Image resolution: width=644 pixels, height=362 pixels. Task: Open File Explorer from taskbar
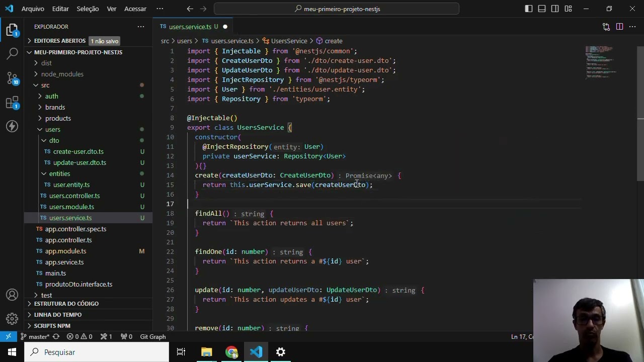(207, 352)
